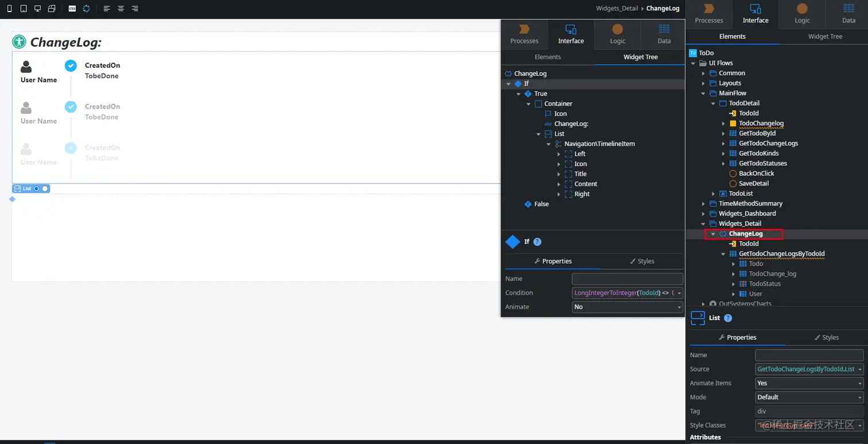The height and width of the screenshot is (444, 868).
Task: Click the help icon next to List heading
Action: point(728,318)
